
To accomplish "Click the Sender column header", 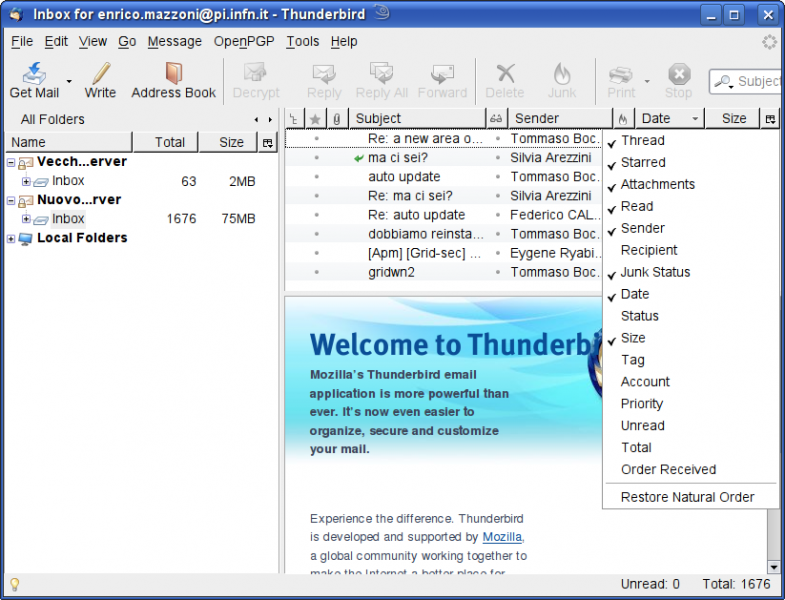I will click(560, 119).
